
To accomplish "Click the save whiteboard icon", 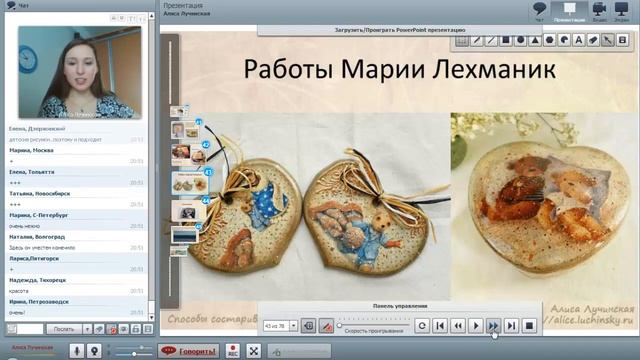I will (x=622, y=40).
